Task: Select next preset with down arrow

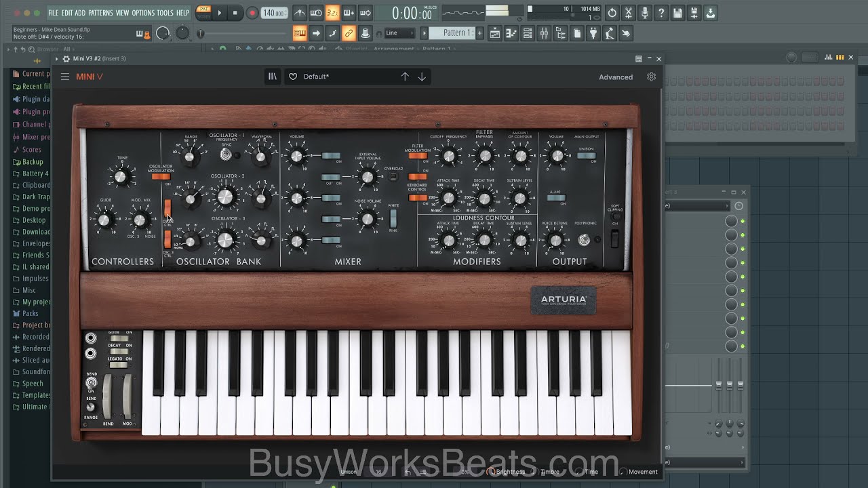Action: click(422, 77)
